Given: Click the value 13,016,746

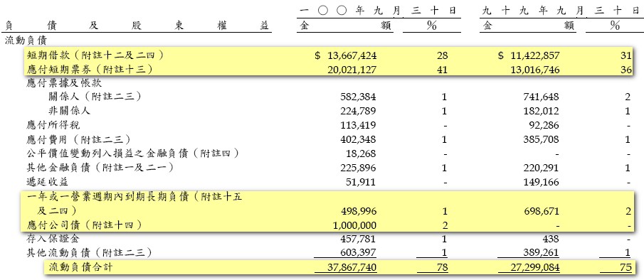Looking at the screenshot, I should [x=534, y=70].
